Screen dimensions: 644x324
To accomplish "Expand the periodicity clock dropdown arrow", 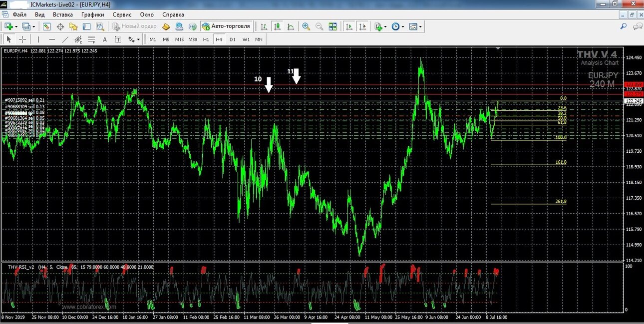I will click(403, 26).
